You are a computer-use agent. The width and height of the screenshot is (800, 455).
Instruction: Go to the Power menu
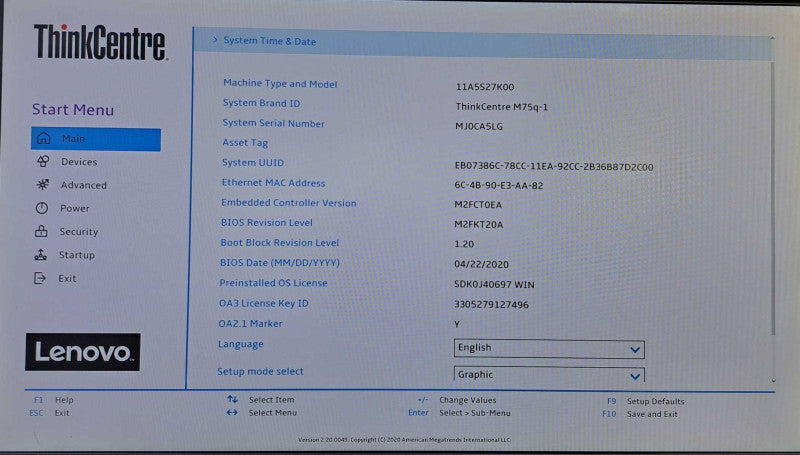(x=74, y=208)
